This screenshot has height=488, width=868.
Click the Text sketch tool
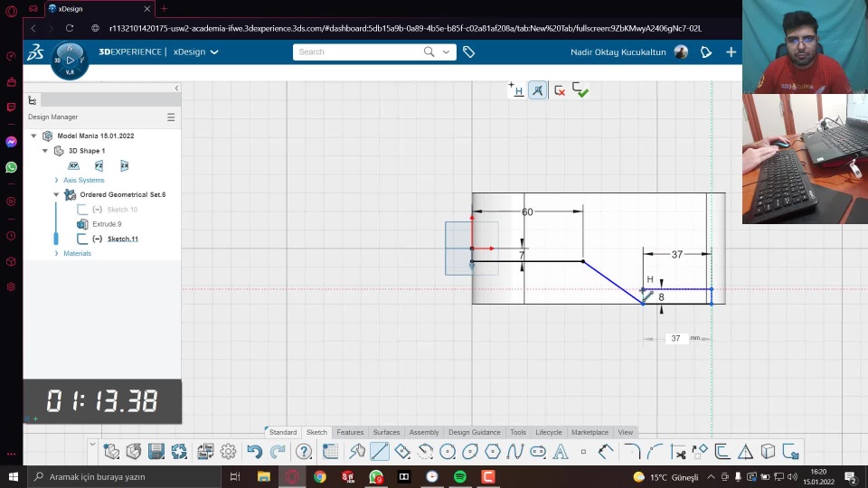pos(561,452)
